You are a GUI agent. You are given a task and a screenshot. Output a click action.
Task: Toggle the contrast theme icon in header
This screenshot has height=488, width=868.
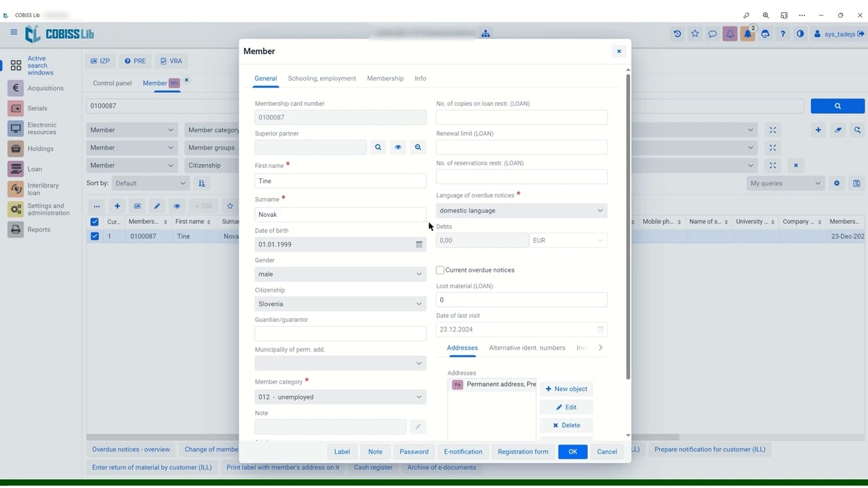click(800, 34)
